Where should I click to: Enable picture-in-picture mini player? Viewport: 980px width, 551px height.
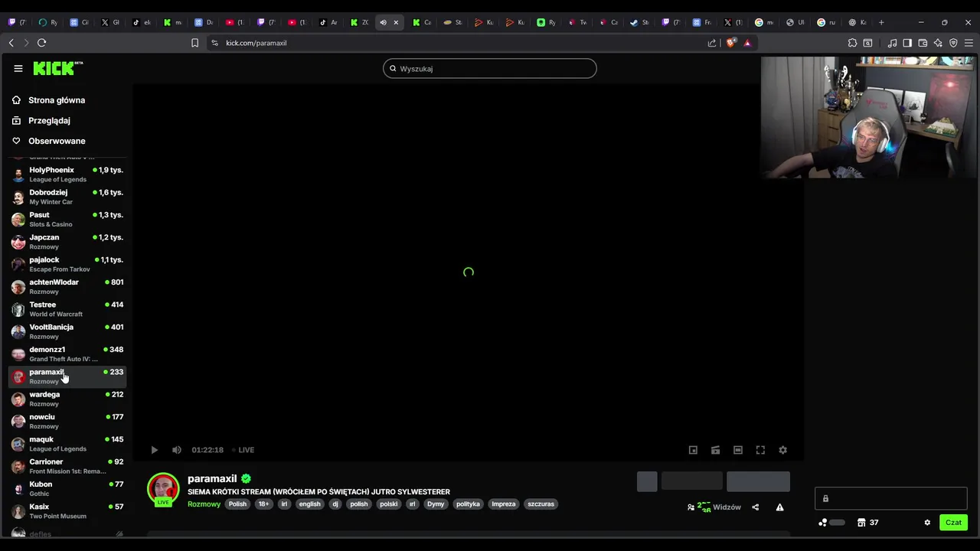point(693,450)
